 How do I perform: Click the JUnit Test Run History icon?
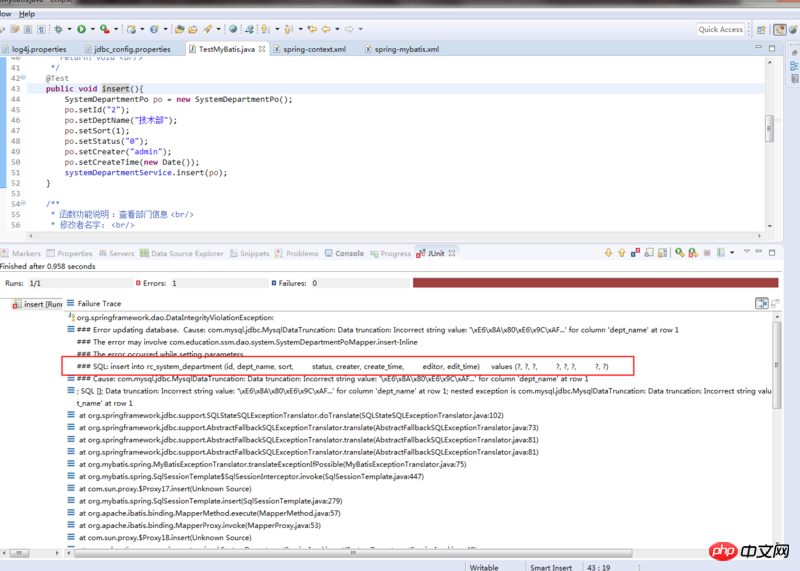tap(721, 253)
